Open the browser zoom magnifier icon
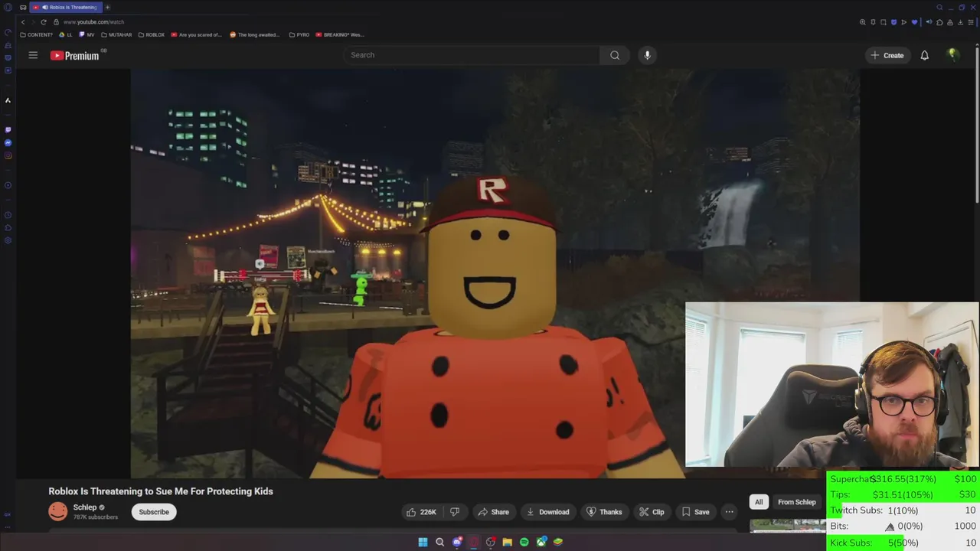This screenshot has height=551, width=980. coord(863,22)
